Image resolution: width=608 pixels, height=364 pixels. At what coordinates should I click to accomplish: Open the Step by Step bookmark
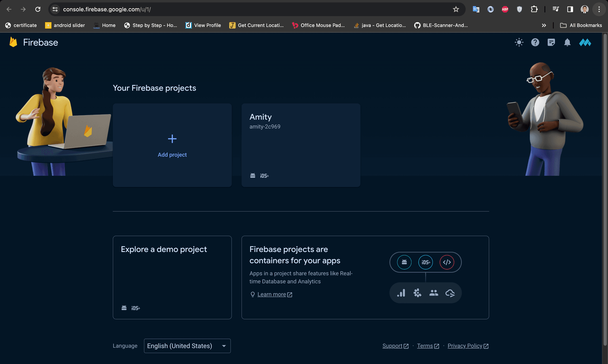pos(151,25)
